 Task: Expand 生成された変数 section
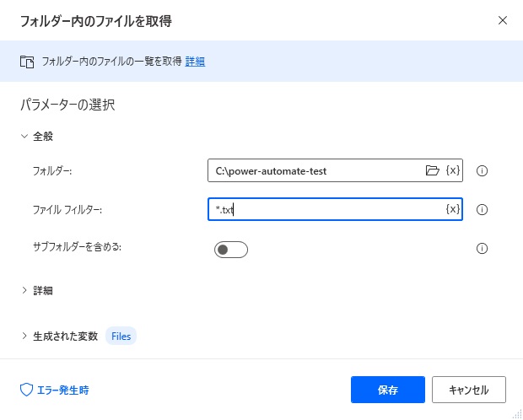point(24,336)
